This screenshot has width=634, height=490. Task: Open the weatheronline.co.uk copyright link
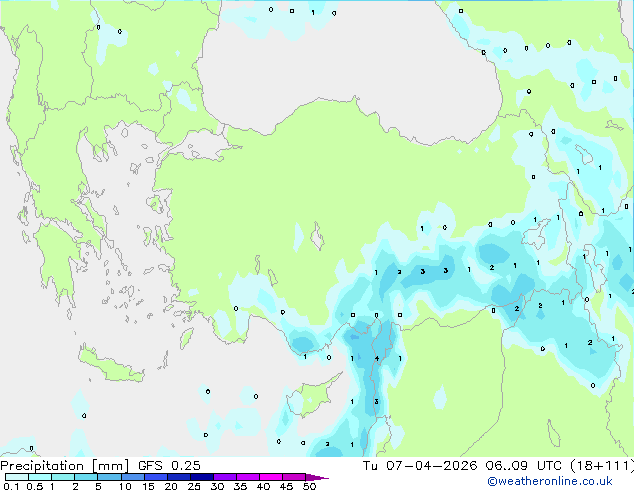click(550, 481)
